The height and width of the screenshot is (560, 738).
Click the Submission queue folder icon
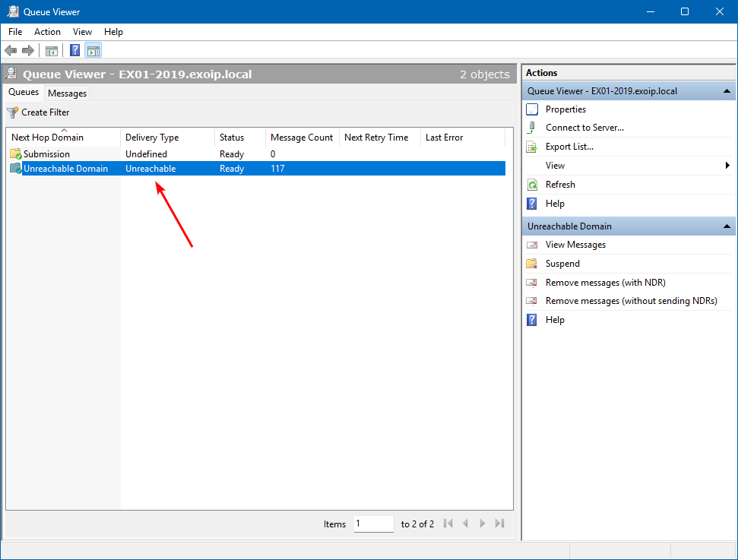tap(15, 154)
